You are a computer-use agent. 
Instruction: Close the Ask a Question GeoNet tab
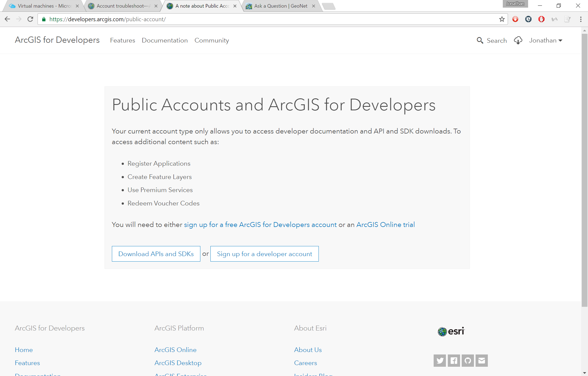314,6
